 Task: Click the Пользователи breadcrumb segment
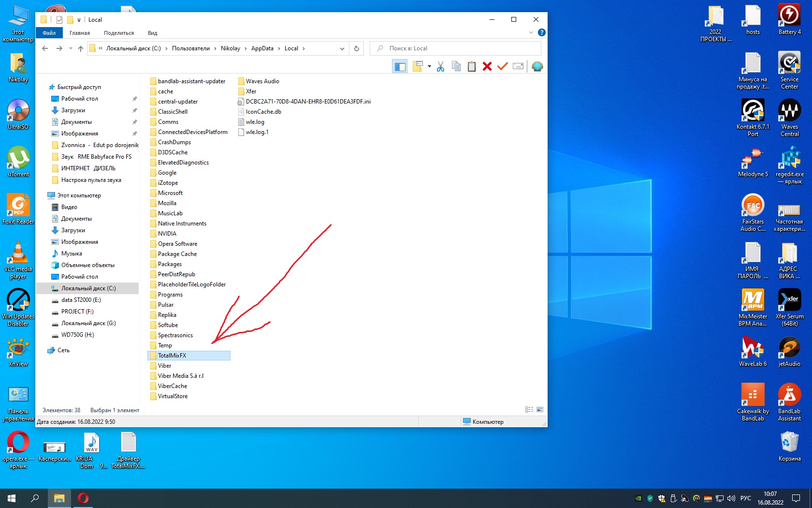191,48
